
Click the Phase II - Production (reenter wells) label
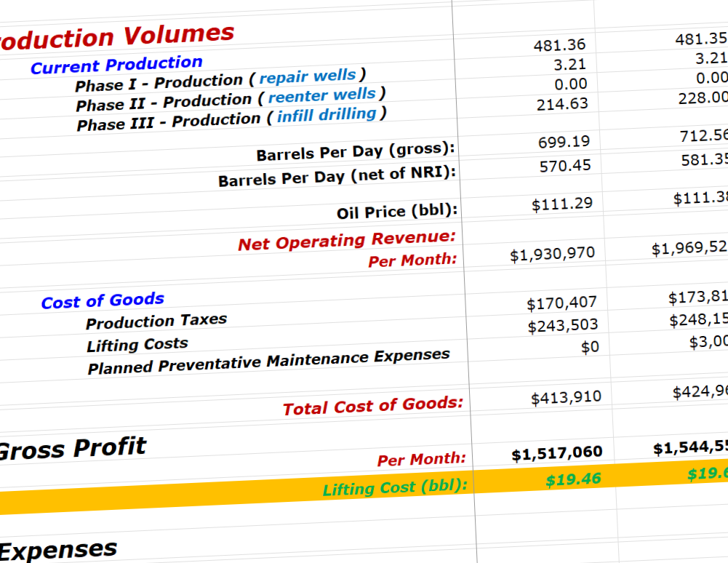(x=231, y=100)
